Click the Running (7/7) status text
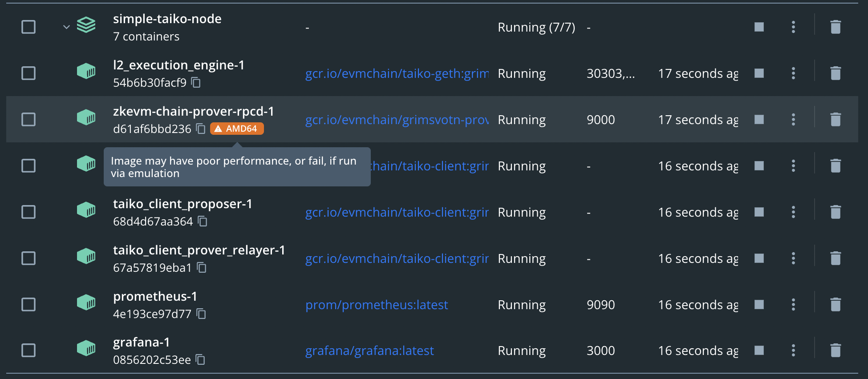The width and height of the screenshot is (868, 379). click(x=536, y=27)
